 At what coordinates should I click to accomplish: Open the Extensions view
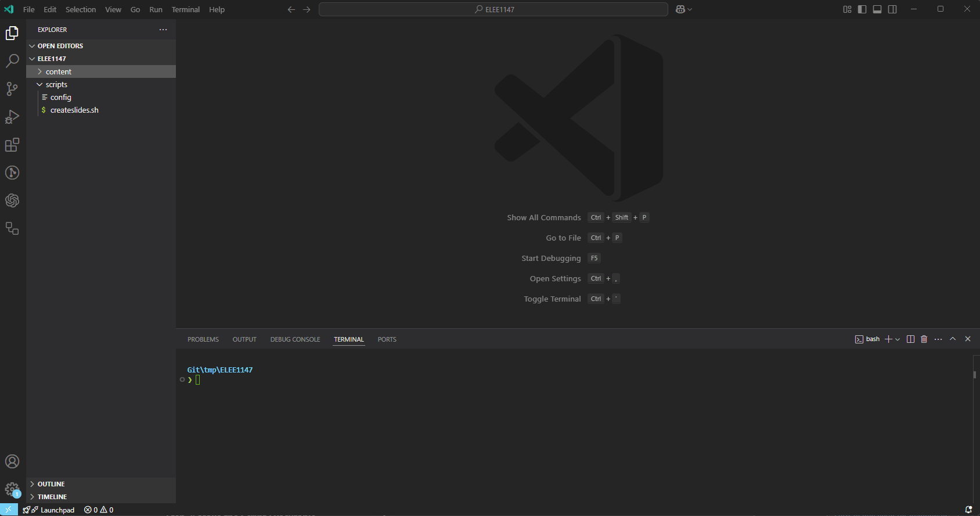[x=12, y=145]
